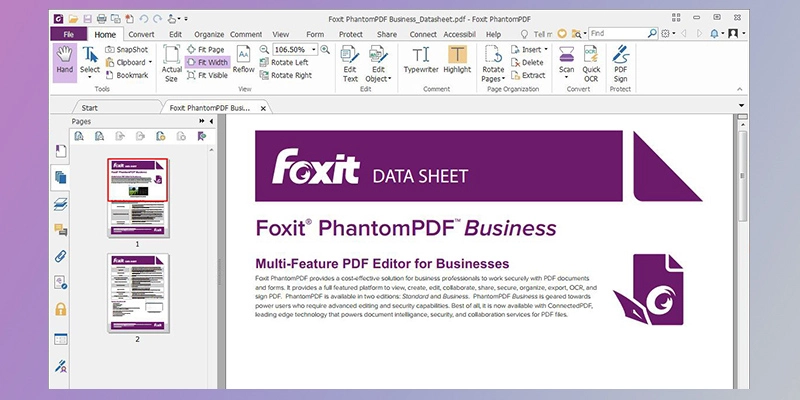This screenshot has height=400, width=800.
Task: Open the zoom percentage dropdown
Action: pos(313,49)
